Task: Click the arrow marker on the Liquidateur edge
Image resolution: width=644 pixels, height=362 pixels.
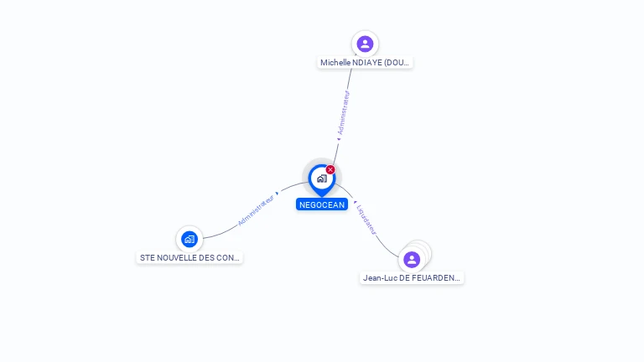Action: pyautogui.click(x=355, y=202)
